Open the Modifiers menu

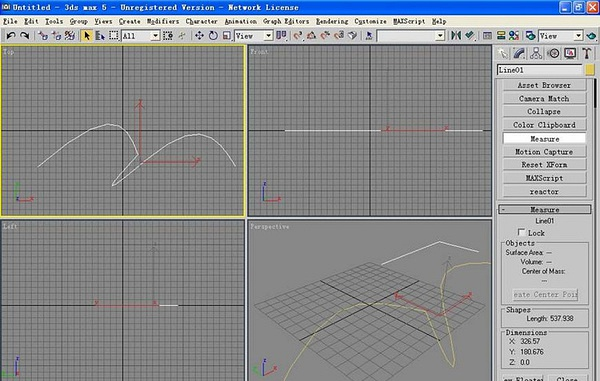(163, 21)
